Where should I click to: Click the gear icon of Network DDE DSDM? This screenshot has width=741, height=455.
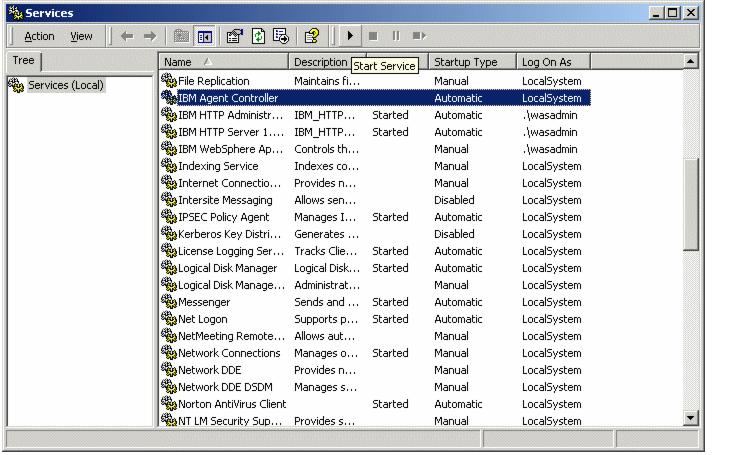169,387
